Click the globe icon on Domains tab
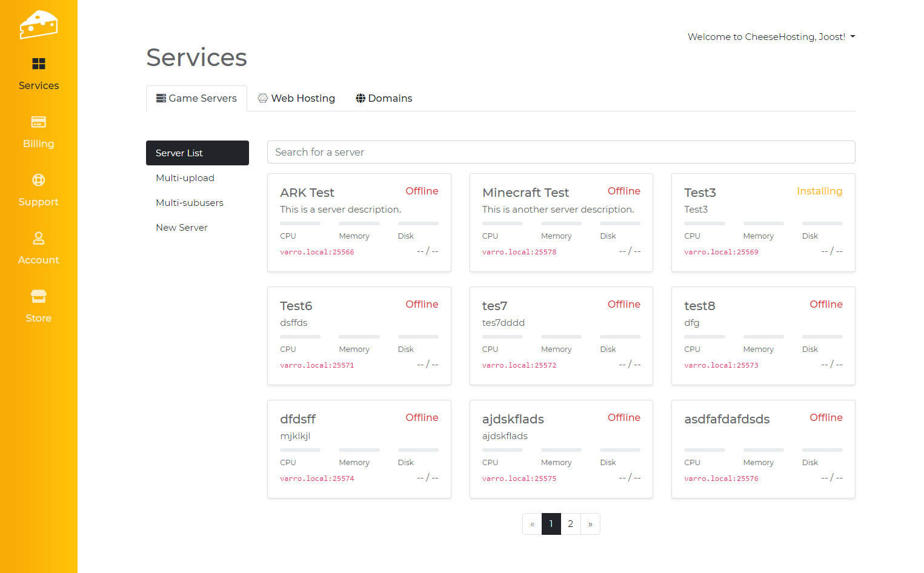Viewport: 924px width, 573px height. tap(361, 98)
